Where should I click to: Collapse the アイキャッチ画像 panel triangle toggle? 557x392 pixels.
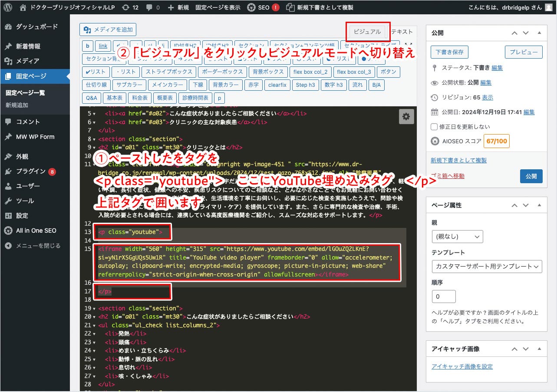(539, 349)
